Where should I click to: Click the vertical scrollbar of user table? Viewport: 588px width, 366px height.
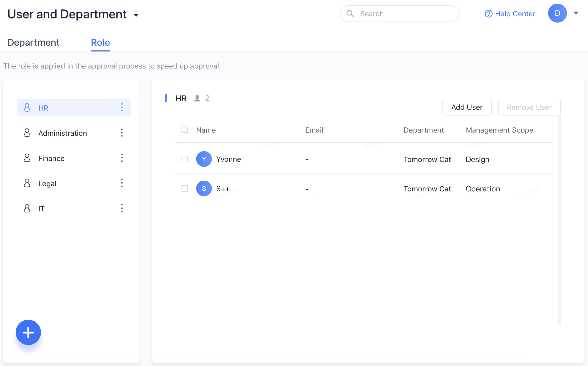coord(559,221)
